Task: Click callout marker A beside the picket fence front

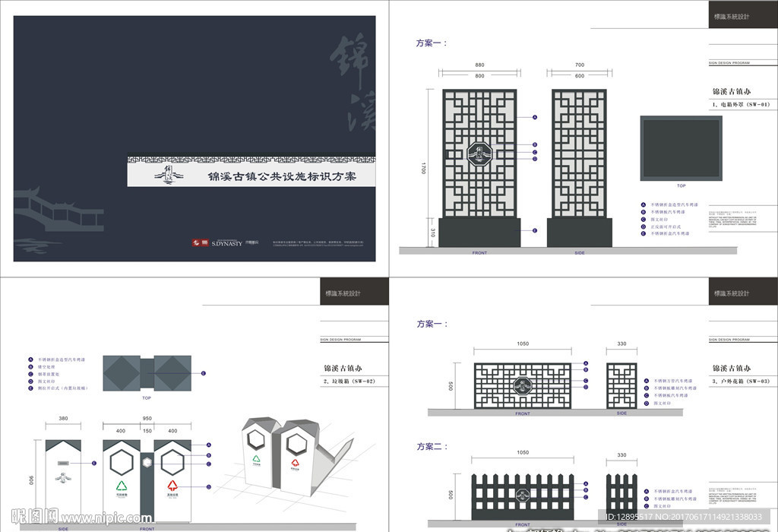Action: [x=586, y=483]
